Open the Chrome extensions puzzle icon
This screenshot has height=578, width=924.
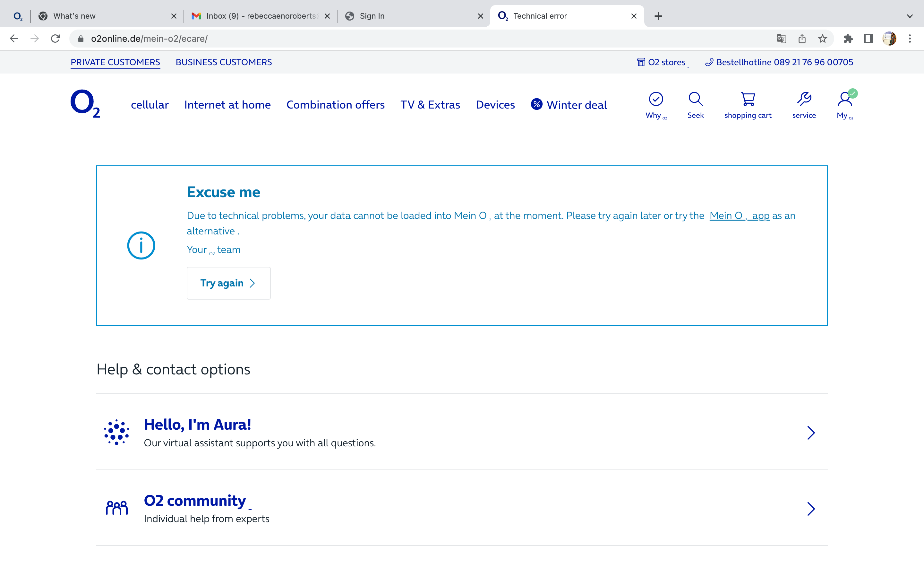pos(848,39)
